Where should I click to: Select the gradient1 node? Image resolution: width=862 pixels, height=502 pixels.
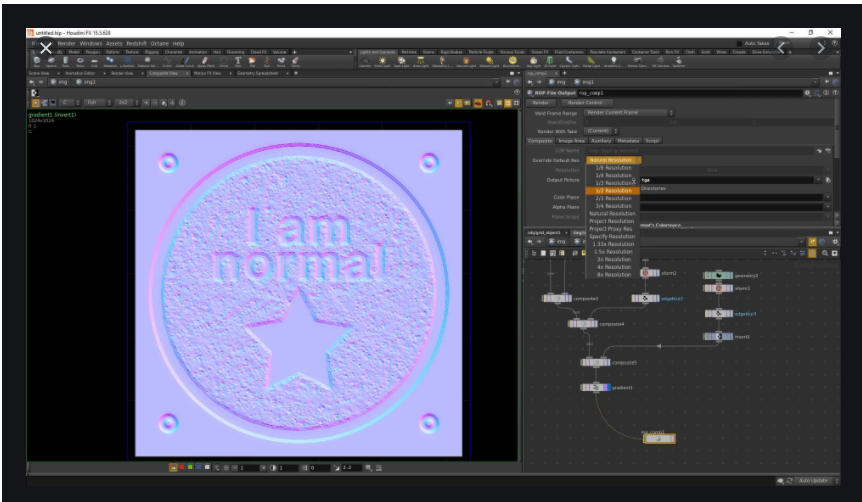594,387
